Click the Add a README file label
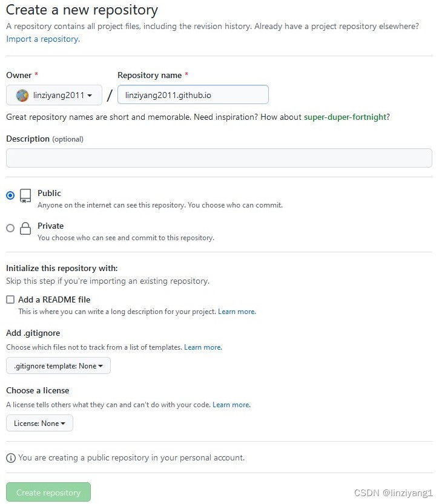This screenshot has width=442, height=504. [54, 299]
